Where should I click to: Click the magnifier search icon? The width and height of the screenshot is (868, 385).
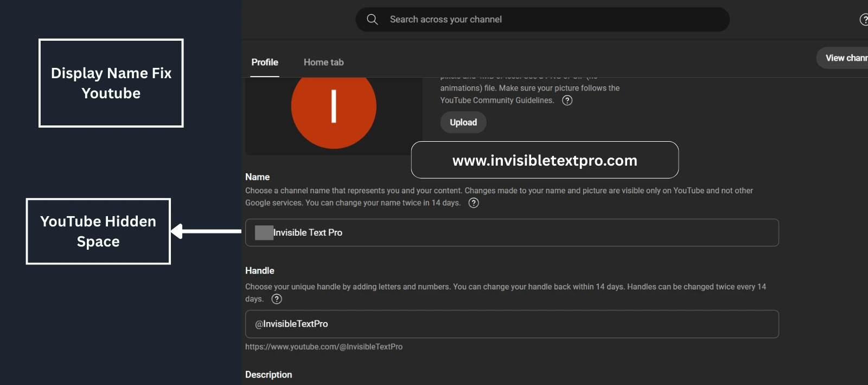tap(372, 20)
